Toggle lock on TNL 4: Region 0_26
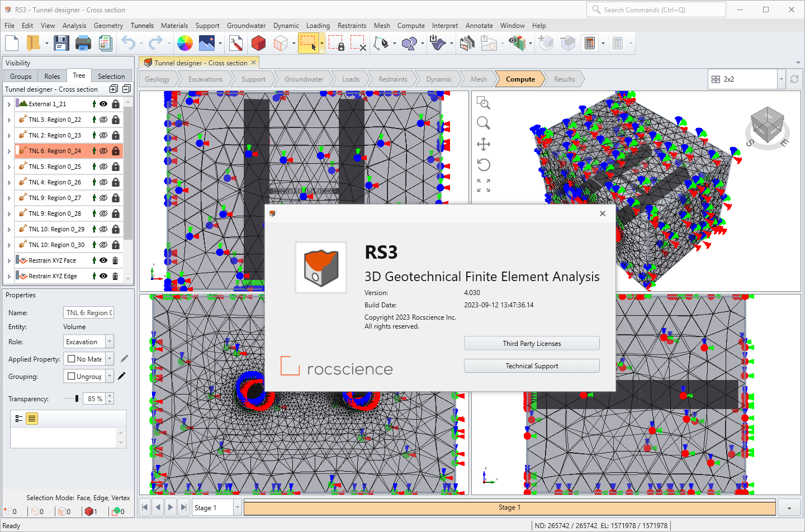Viewport: 805px width, 532px height. (x=116, y=182)
